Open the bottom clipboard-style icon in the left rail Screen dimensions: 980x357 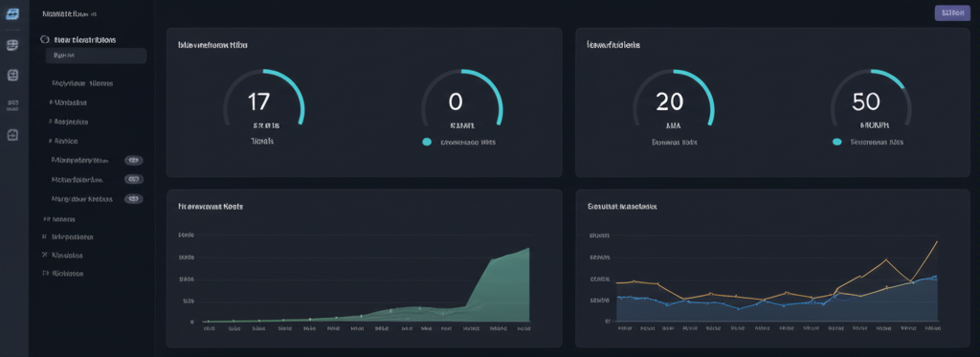click(11, 134)
